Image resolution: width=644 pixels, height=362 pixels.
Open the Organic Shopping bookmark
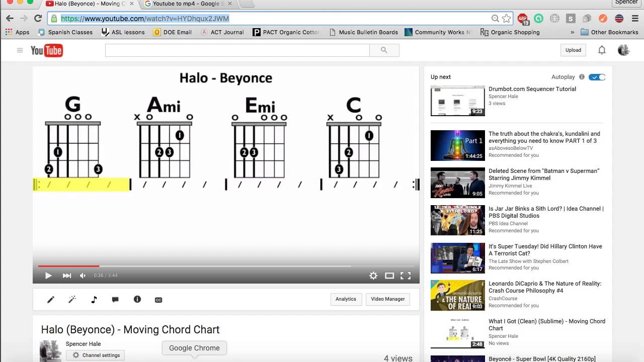pos(510,32)
